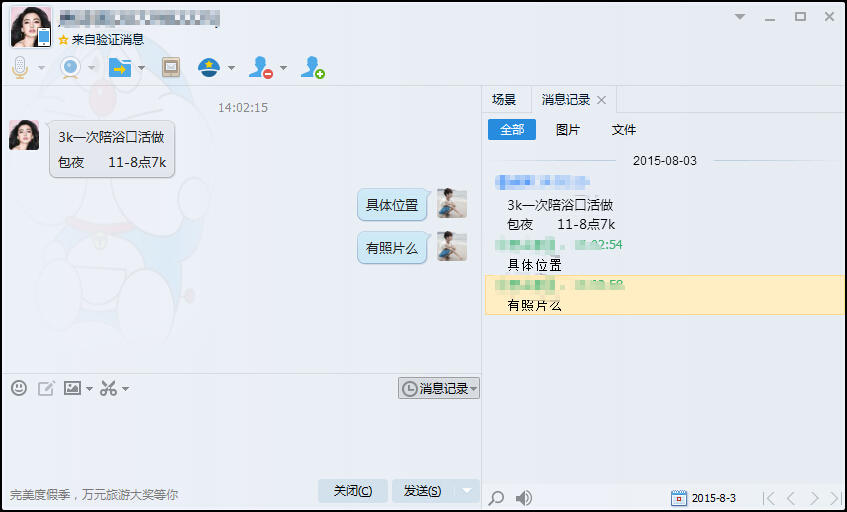This screenshot has width=847, height=512.
Task: Expand screenshot scissors options arrow
Action: 125,388
